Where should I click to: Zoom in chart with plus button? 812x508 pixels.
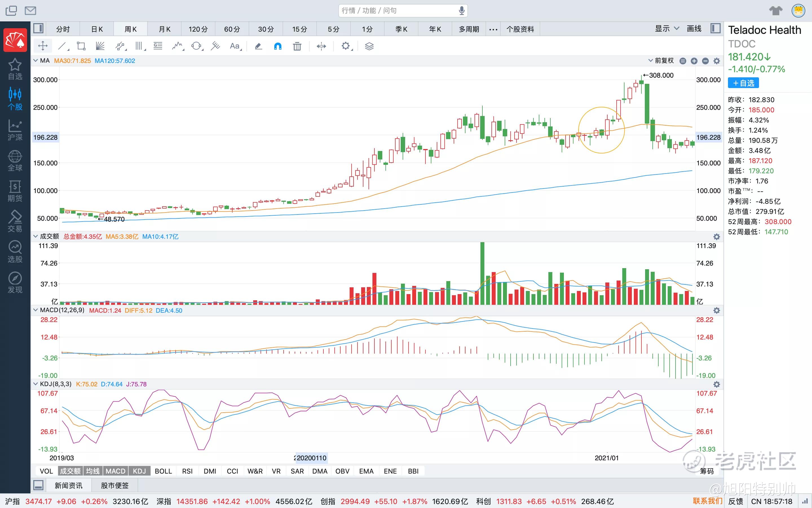694,61
